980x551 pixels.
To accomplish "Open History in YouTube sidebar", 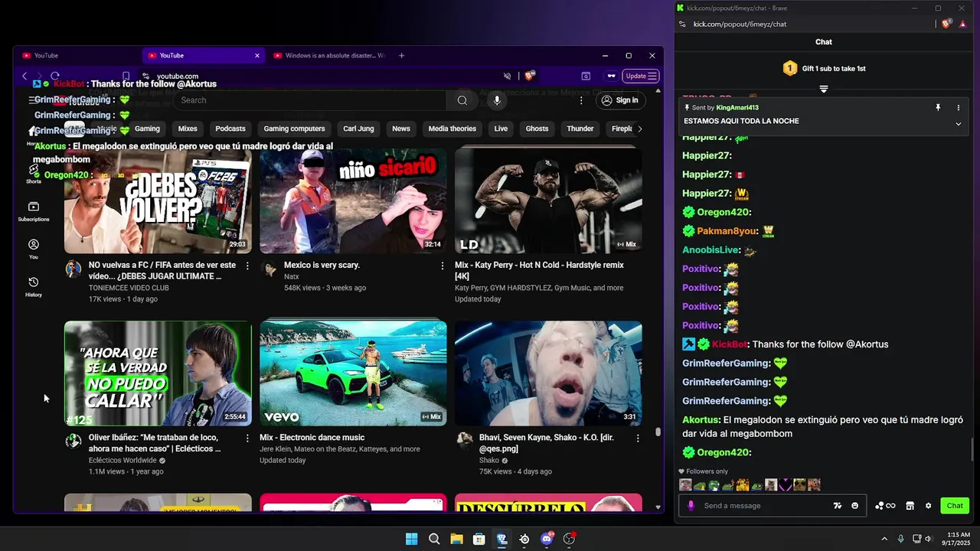I will coord(34,286).
